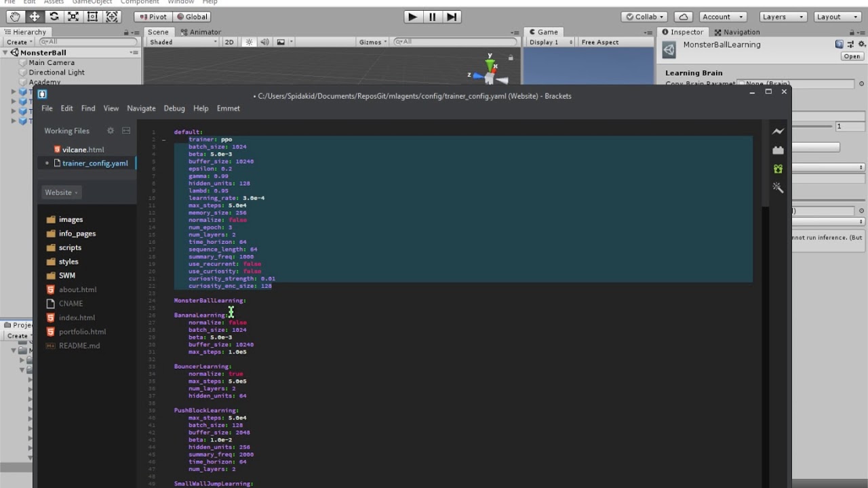Click the Brackets Live Preview lightning icon
Image resolution: width=868 pixels, height=488 pixels.
click(x=778, y=131)
